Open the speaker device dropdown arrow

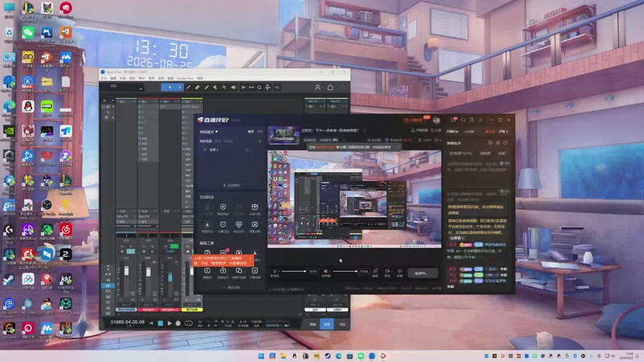(330, 272)
